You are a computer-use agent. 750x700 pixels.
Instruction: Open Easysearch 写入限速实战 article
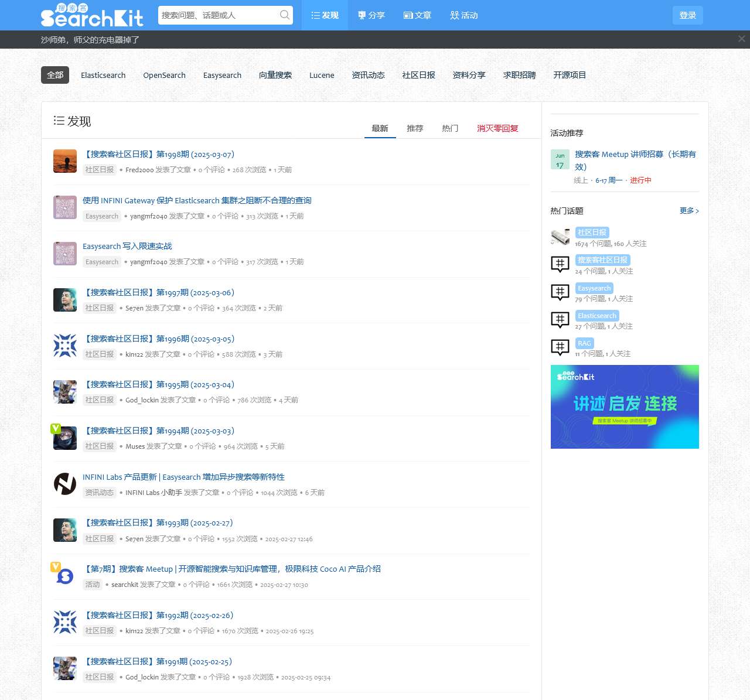pos(127,246)
